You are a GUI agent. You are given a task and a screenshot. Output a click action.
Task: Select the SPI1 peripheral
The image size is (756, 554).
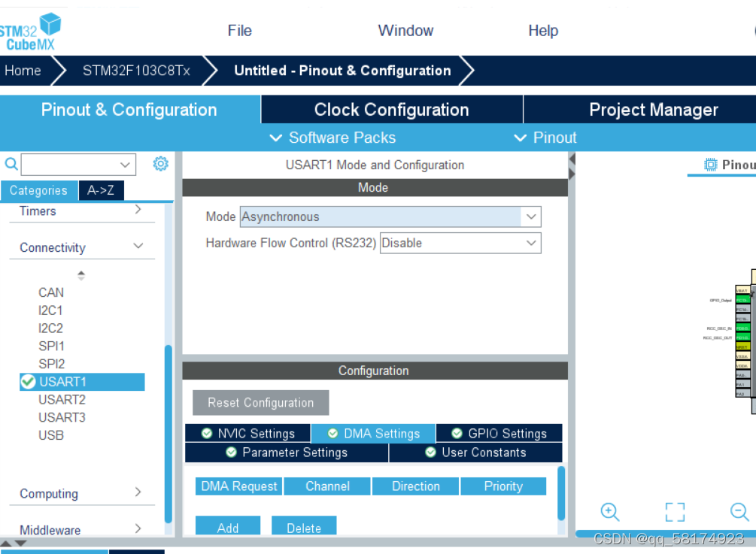(x=51, y=346)
